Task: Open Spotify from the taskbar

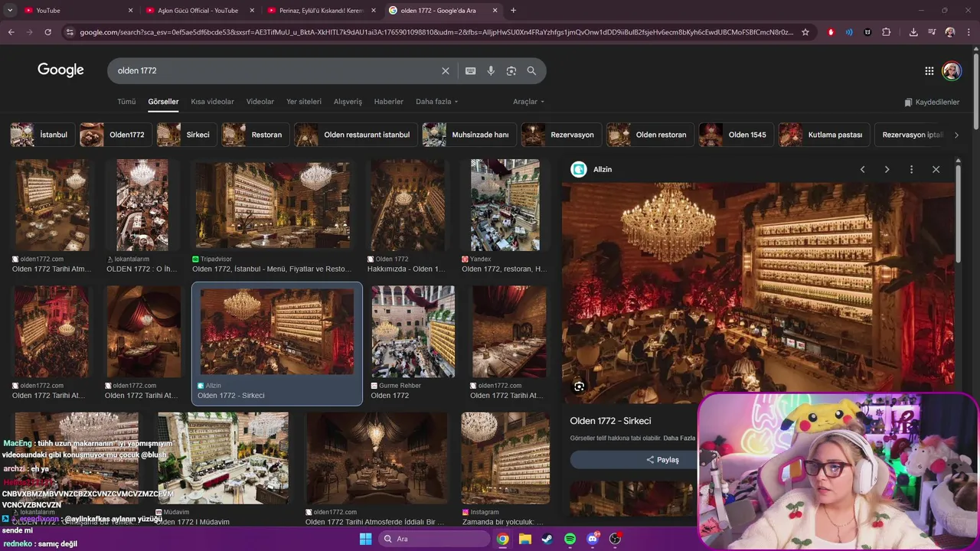Action: (x=570, y=539)
